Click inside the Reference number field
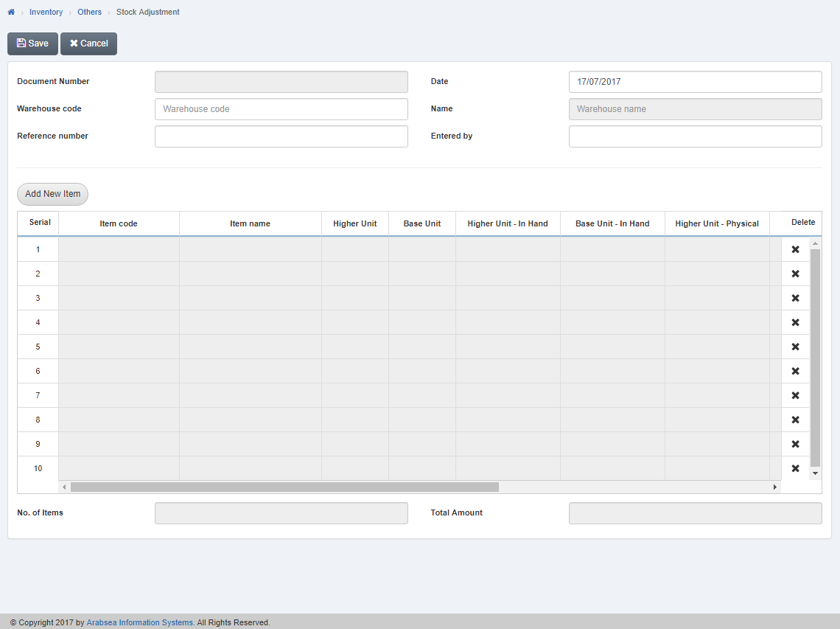The height and width of the screenshot is (629, 840). coord(281,136)
